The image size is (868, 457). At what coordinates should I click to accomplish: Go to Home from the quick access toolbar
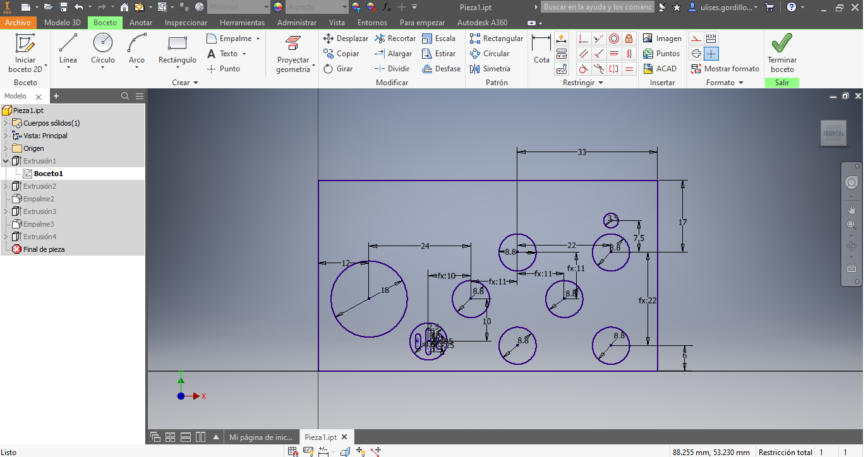(x=124, y=7)
